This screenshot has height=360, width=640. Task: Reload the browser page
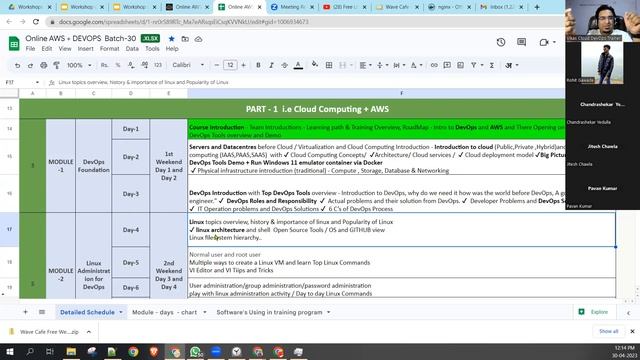tap(36, 22)
